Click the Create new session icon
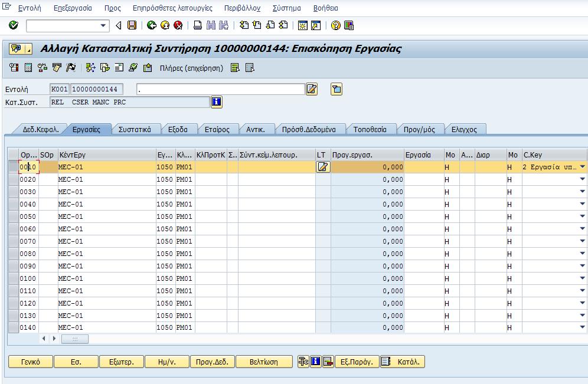The height and width of the screenshot is (384, 588). tap(303, 25)
